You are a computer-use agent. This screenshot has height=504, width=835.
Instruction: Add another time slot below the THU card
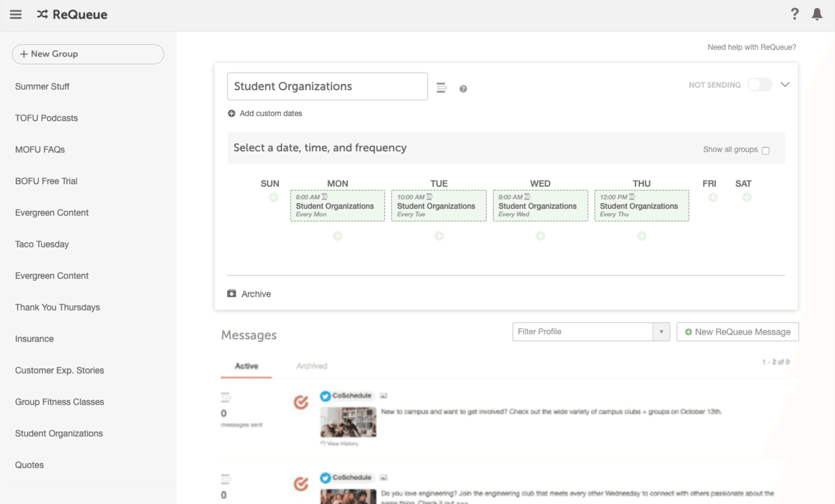pyautogui.click(x=642, y=236)
